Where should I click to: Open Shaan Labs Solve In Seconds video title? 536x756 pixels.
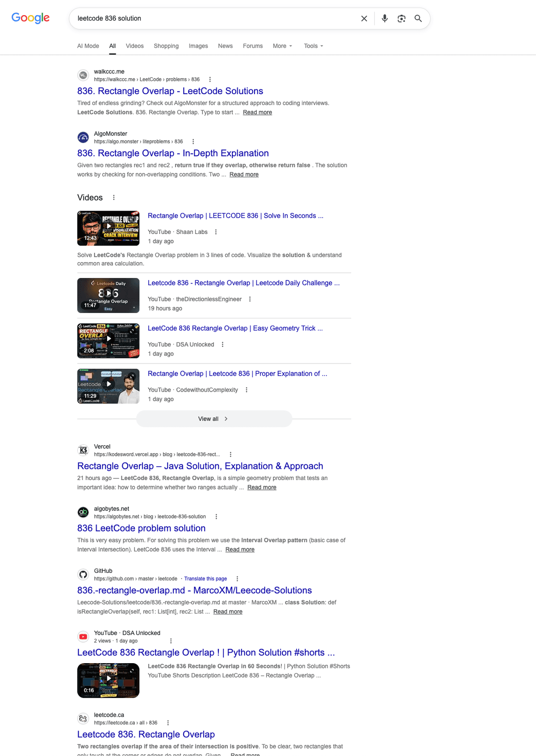[x=235, y=216]
